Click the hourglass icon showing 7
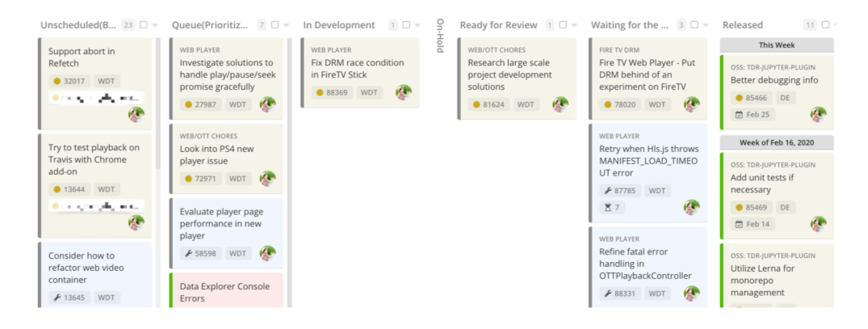 pos(608,208)
